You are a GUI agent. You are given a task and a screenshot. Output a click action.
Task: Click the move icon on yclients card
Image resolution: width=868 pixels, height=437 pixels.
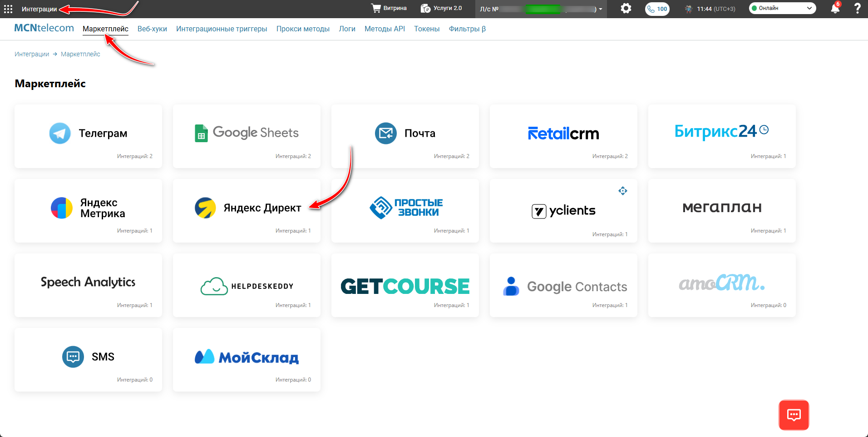(x=623, y=191)
